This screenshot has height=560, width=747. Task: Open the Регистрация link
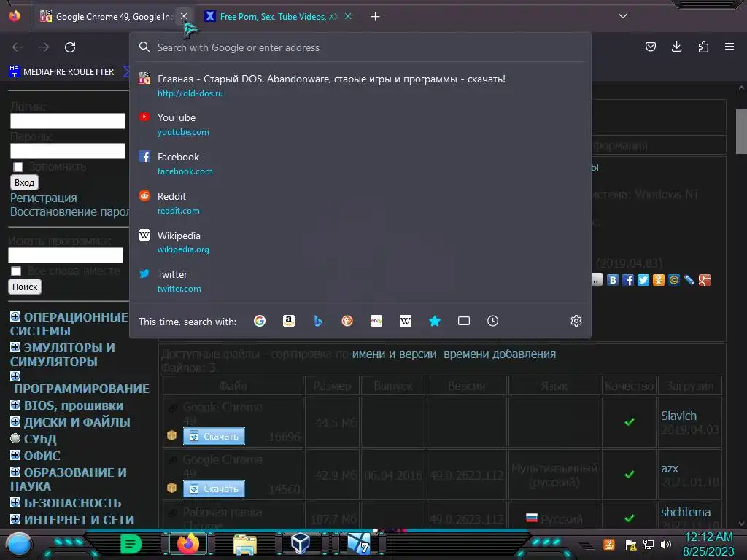[x=43, y=198]
